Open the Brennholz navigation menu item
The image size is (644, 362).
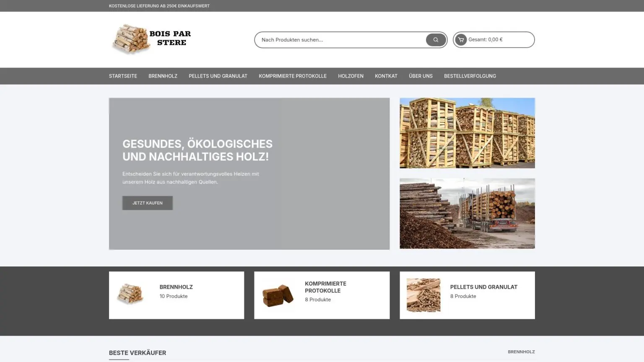[x=163, y=76]
